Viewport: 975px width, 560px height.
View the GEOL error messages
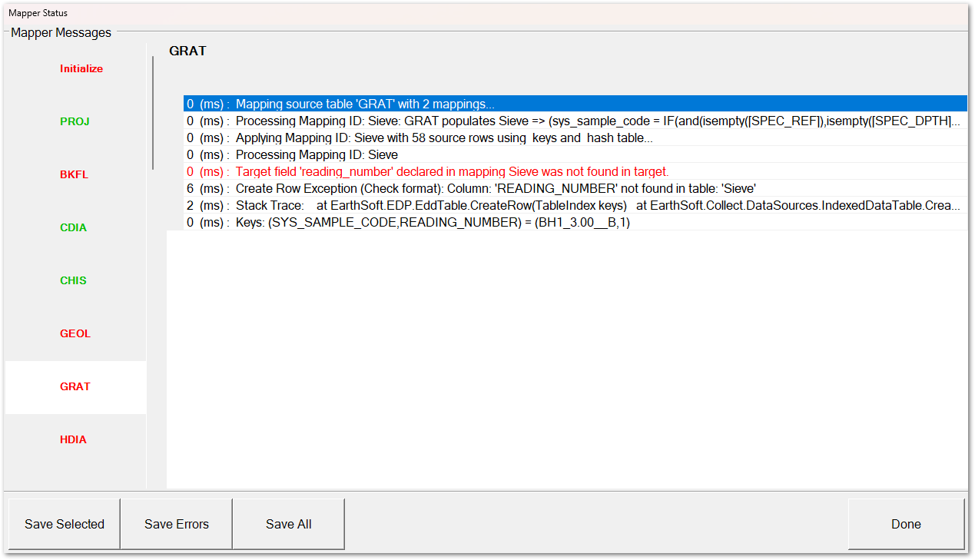click(x=75, y=333)
